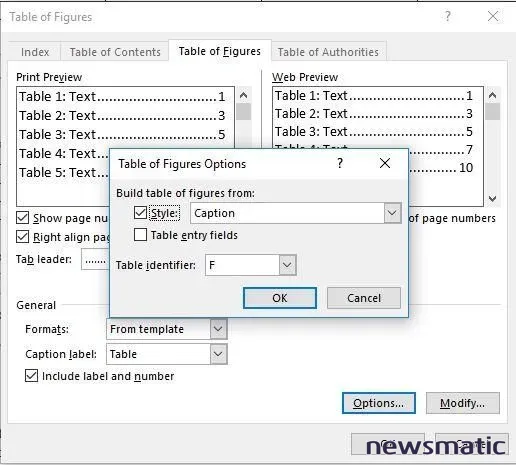
Task: Click Web Preview scroll down arrow
Action: tap(492, 199)
